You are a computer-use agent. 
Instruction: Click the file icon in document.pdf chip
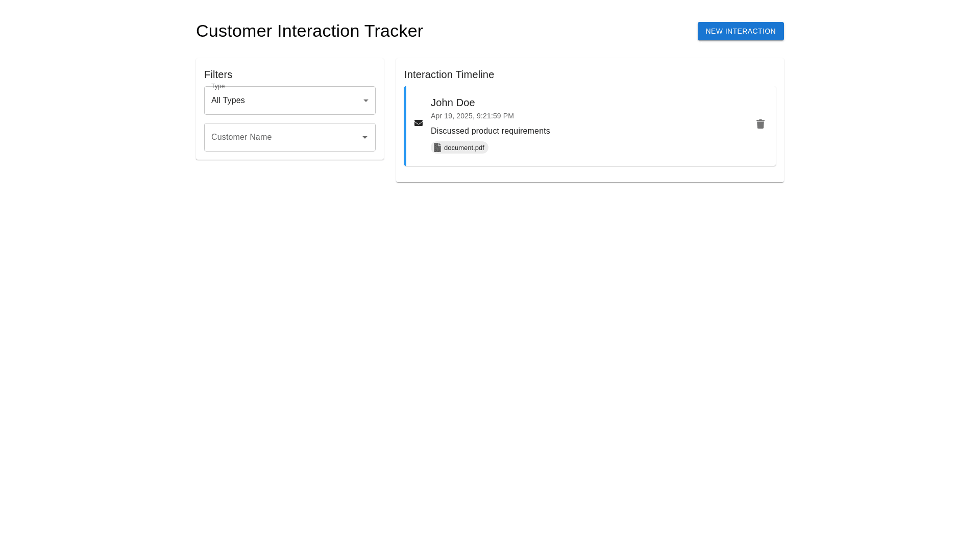coord(437,147)
